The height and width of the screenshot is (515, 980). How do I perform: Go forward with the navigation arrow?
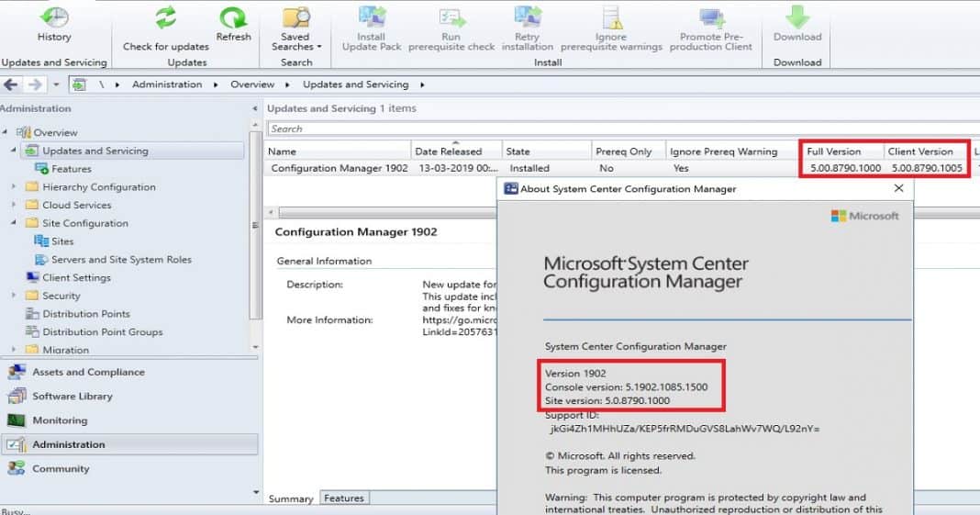(x=35, y=84)
